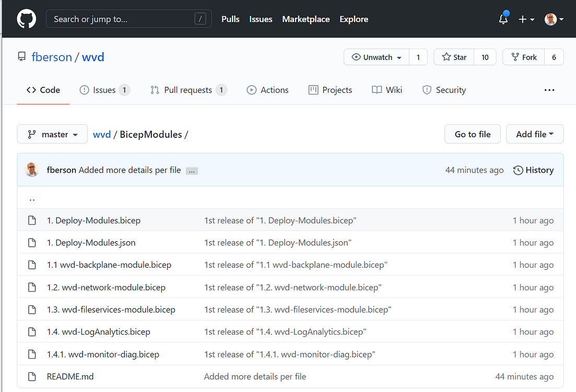
Task: Click file icon beside wvd-backplane-module.bicep
Action: click(x=32, y=265)
